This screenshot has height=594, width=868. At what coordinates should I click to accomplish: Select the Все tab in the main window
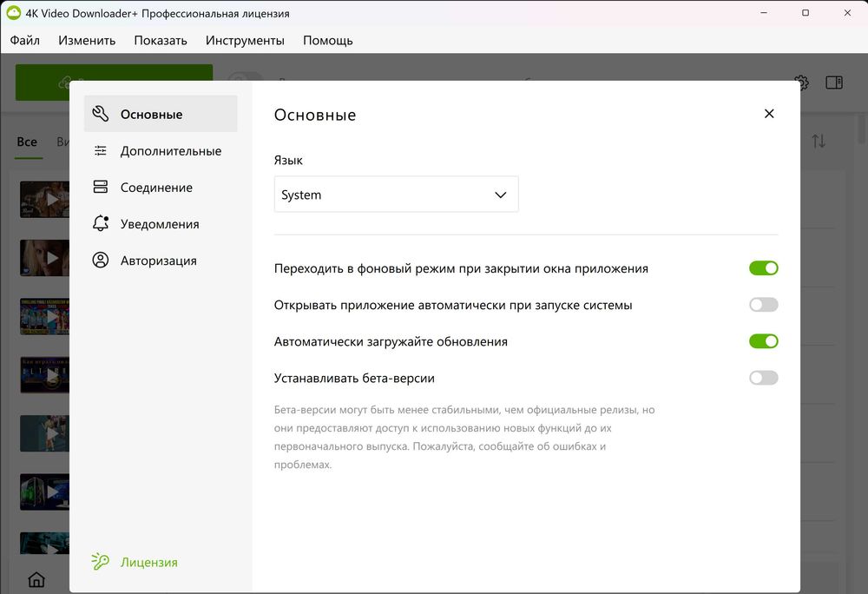click(27, 142)
